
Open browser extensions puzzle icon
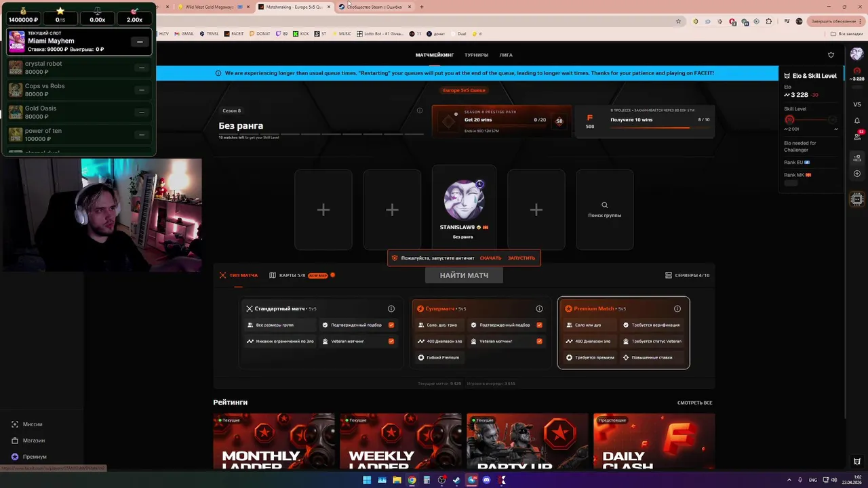coord(768,21)
